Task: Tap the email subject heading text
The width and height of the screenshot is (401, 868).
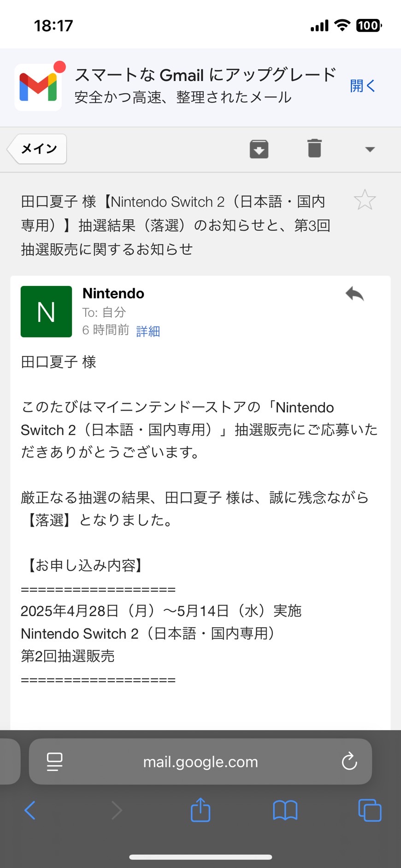Action: click(x=176, y=226)
